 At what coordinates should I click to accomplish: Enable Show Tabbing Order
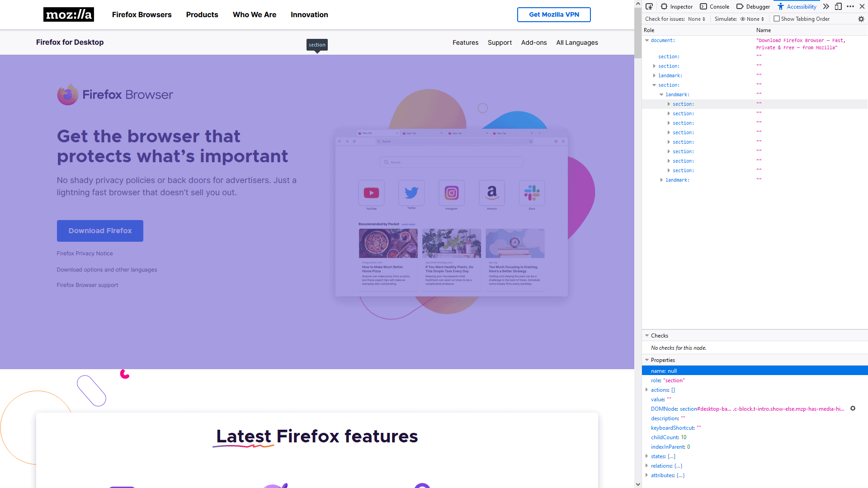click(777, 19)
